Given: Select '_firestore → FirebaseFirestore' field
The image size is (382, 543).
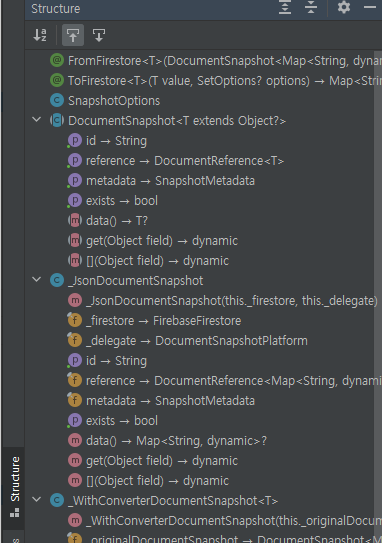Looking at the screenshot, I should tap(154, 321).
